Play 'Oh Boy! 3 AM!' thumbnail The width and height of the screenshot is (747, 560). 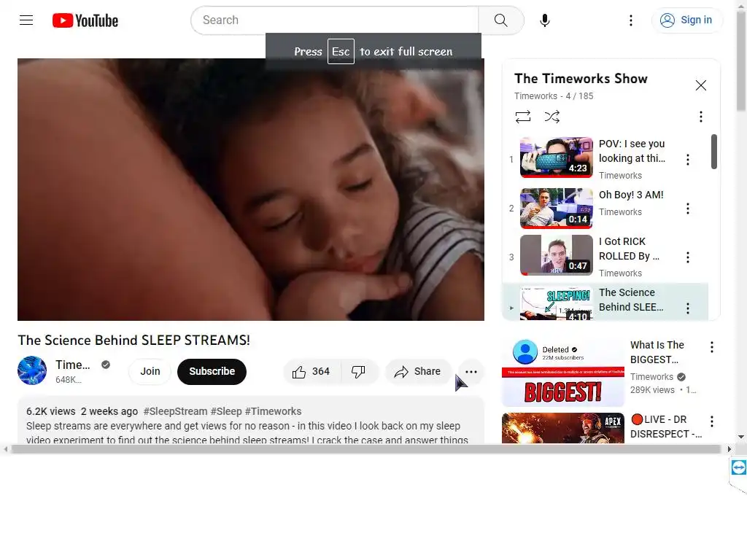556,208
